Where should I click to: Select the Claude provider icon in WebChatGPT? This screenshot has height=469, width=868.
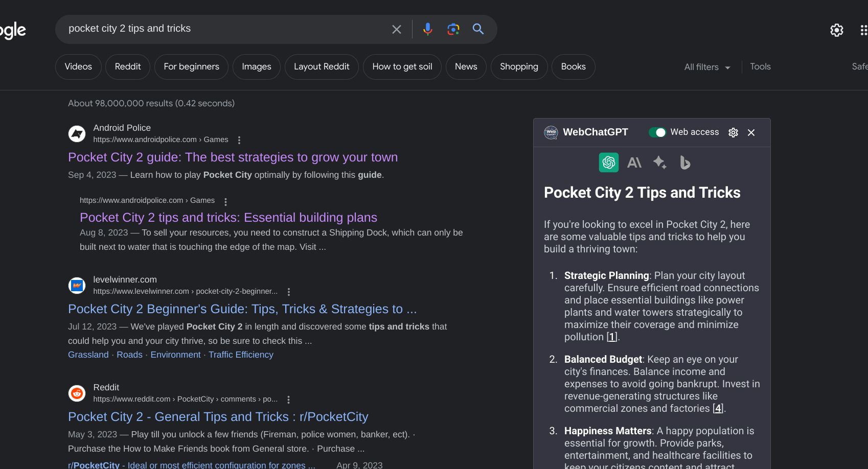[x=634, y=162]
